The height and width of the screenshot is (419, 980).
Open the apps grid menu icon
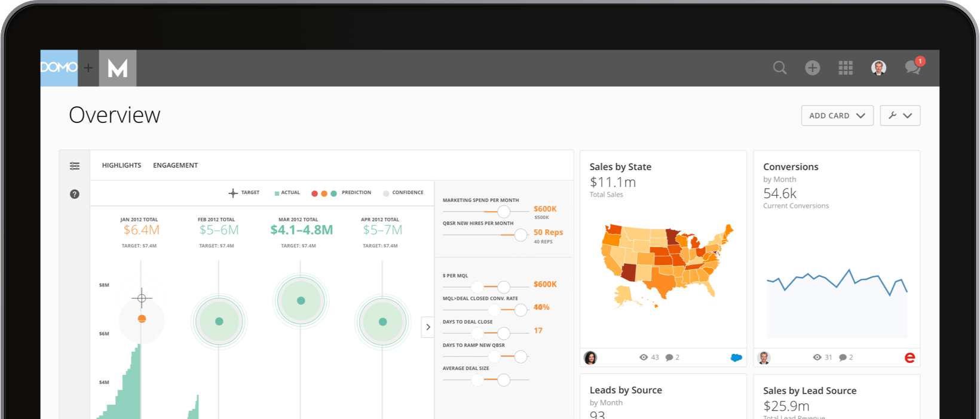tap(845, 68)
